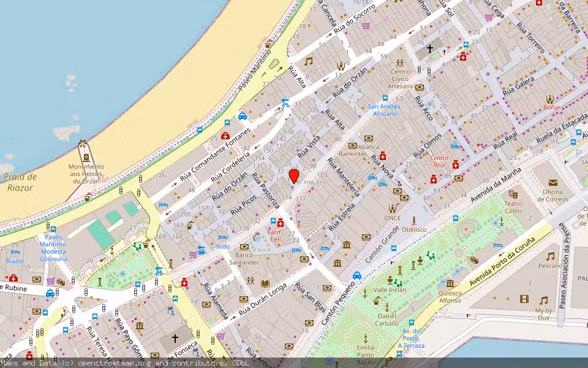Click the taxi icon at Cantón Pequeno
Image resolution: width=588 pixels, height=368 pixels.
(x=357, y=275)
